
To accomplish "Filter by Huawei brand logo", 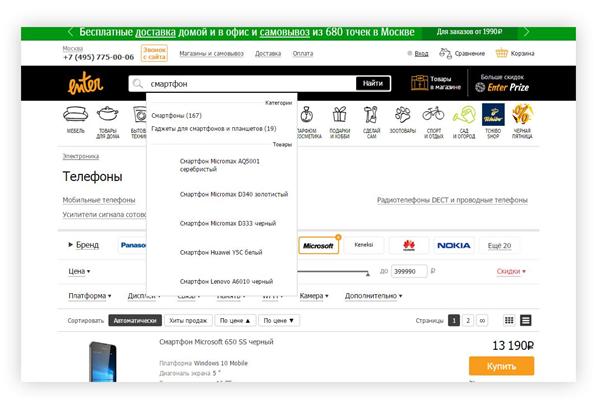I will pyautogui.click(x=409, y=245).
